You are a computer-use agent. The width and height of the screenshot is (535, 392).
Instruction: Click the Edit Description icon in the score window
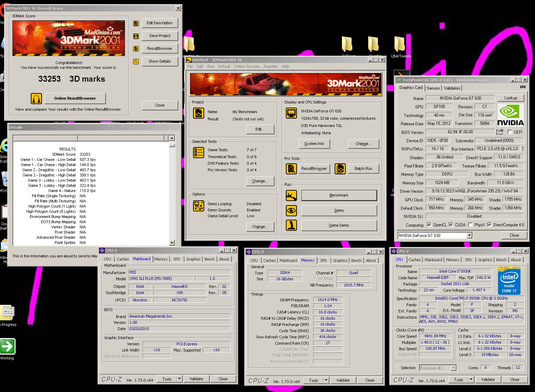click(136, 23)
